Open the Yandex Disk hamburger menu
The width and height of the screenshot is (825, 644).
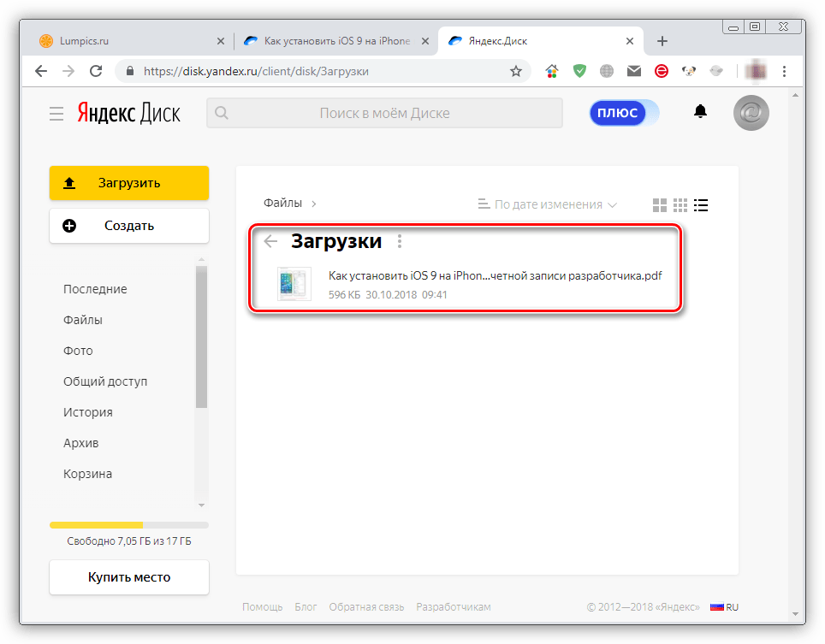tap(56, 114)
